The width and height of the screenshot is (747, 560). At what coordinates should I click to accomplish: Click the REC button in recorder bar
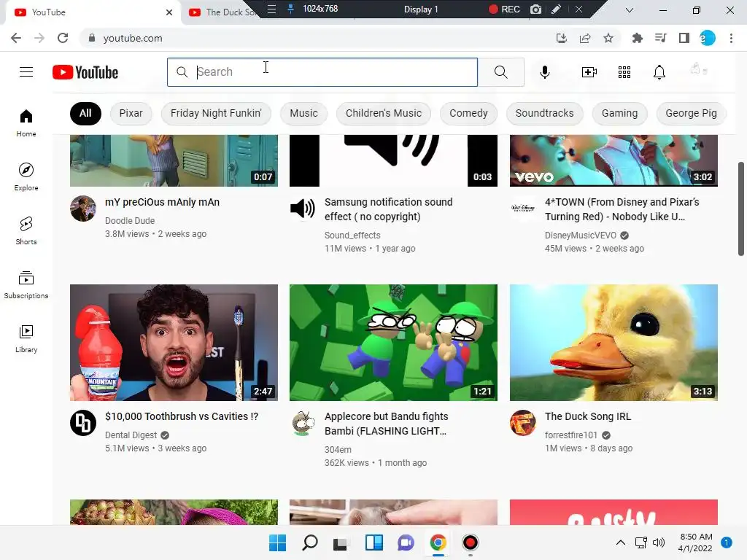pyautogui.click(x=504, y=9)
